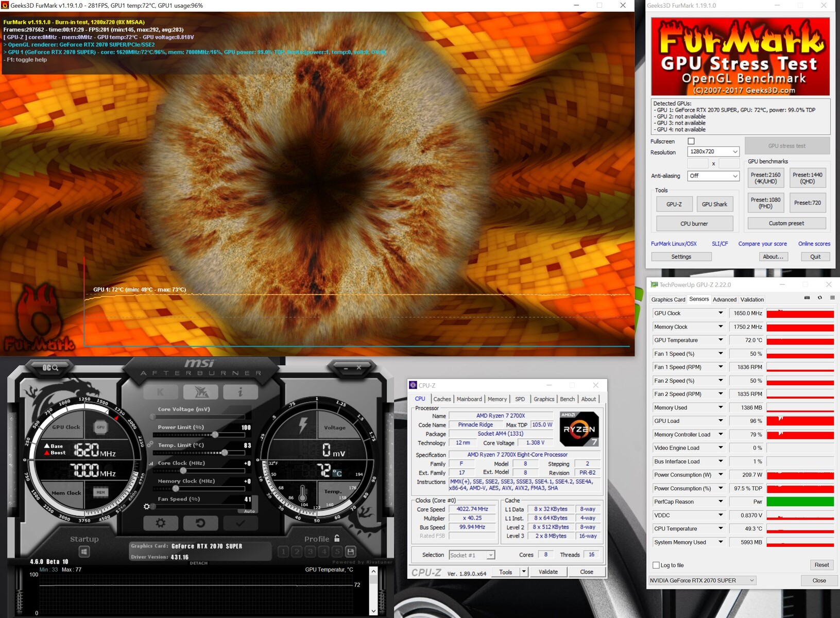Click Preset:1080 (FHD) benchmark button

coord(765,203)
